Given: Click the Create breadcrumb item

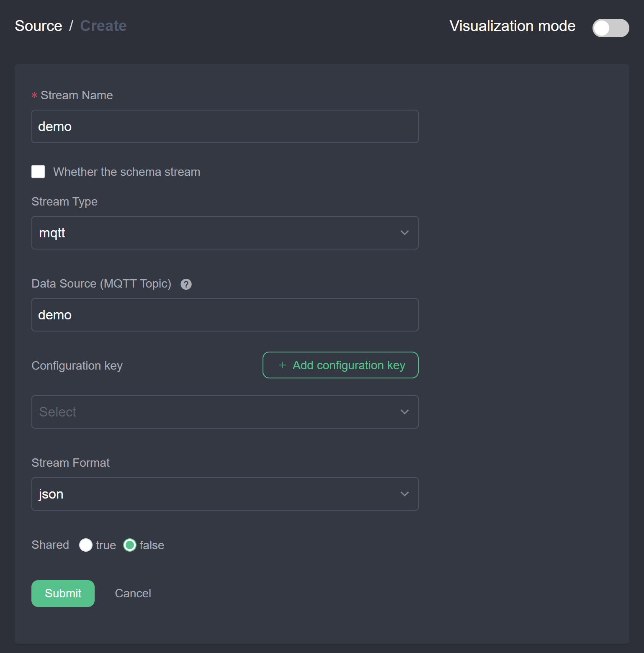Looking at the screenshot, I should 103,26.
